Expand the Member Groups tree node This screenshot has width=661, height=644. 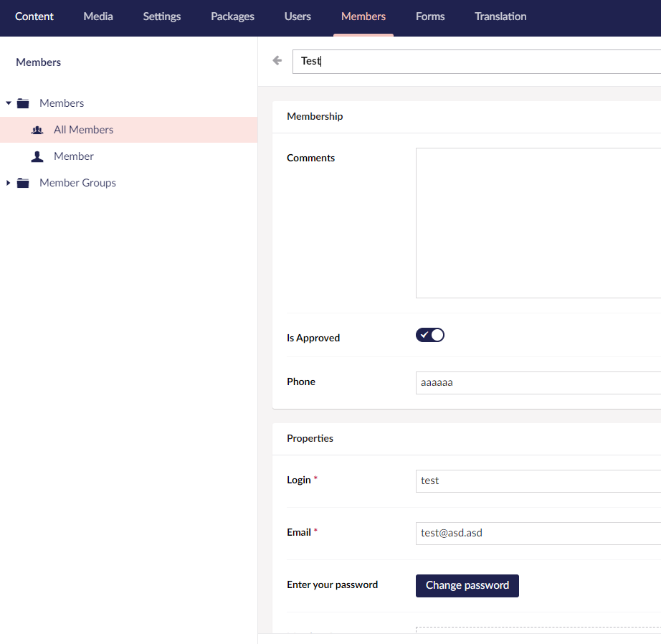[x=7, y=182]
